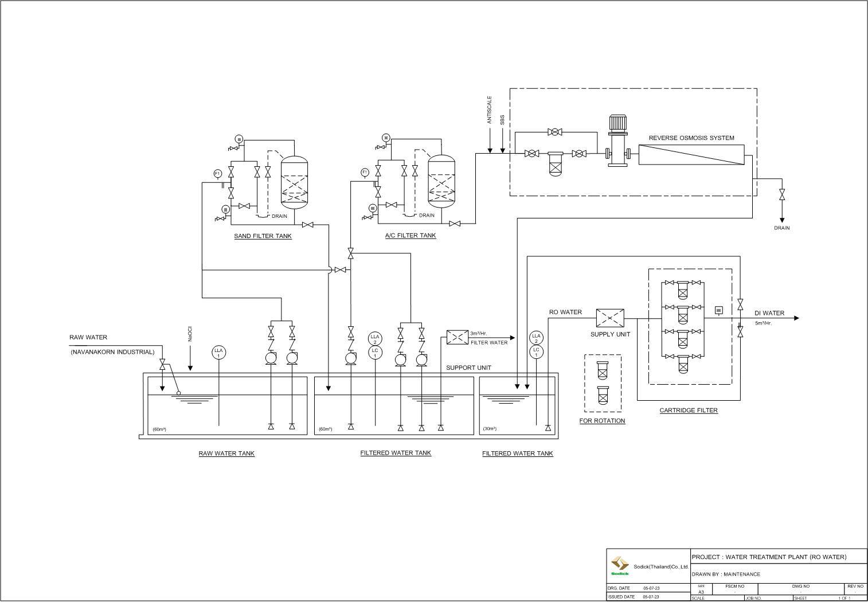This screenshot has height=602, width=868.
Task: Select the LLA 1 instrument bubble in the raw water tank
Action: coord(218,353)
